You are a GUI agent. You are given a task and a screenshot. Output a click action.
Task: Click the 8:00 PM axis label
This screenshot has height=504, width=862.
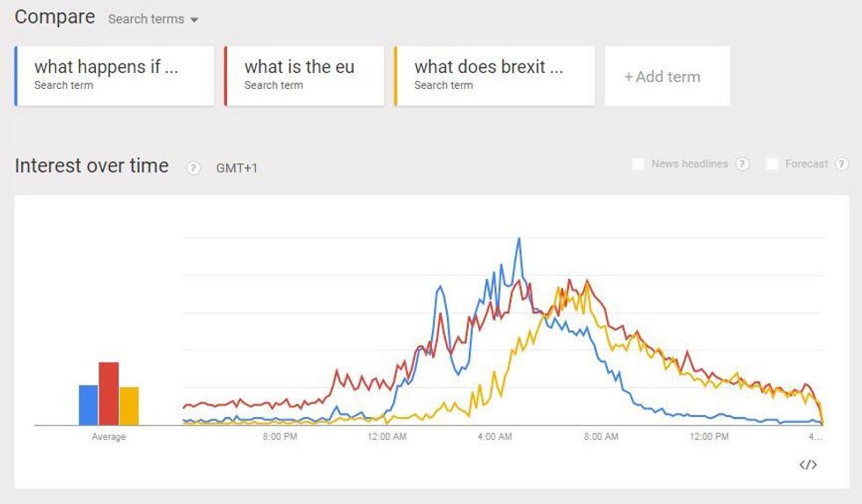click(280, 437)
